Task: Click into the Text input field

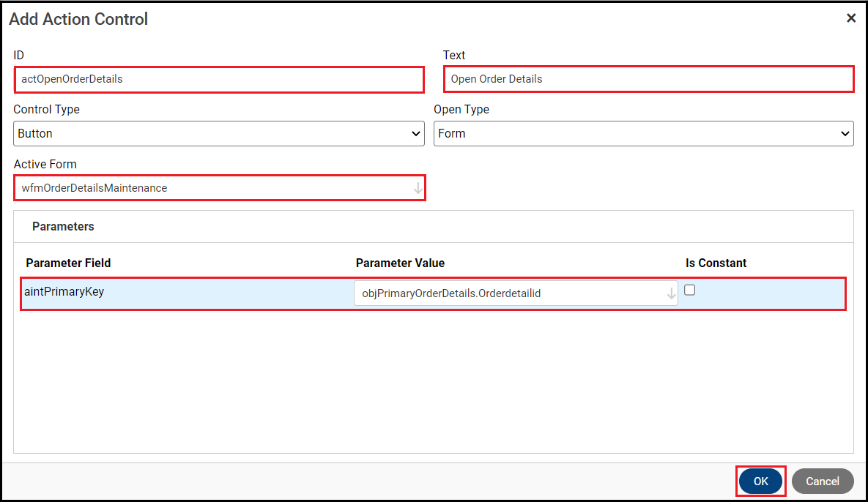Action: coord(648,79)
